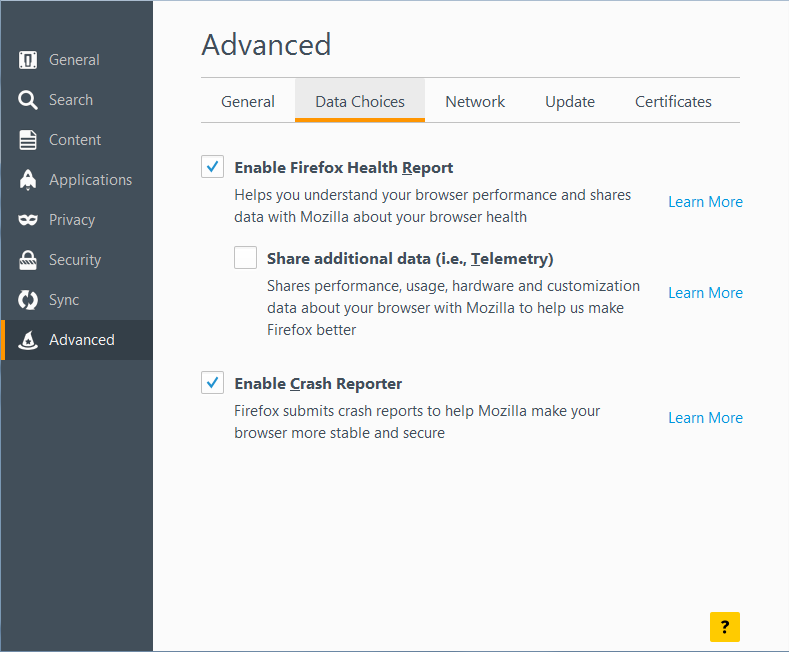Open Security via the padlock icon
This screenshot has width=789, height=652.
coord(28,260)
